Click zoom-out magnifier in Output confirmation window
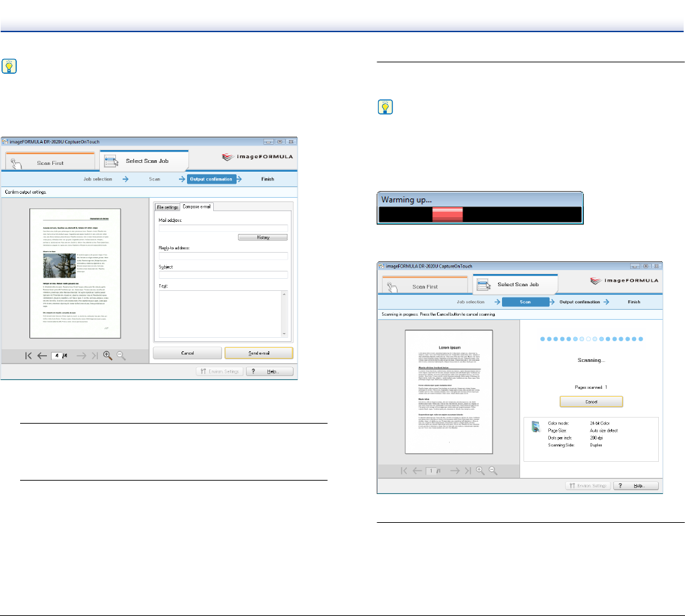685x616 pixels. click(x=121, y=355)
